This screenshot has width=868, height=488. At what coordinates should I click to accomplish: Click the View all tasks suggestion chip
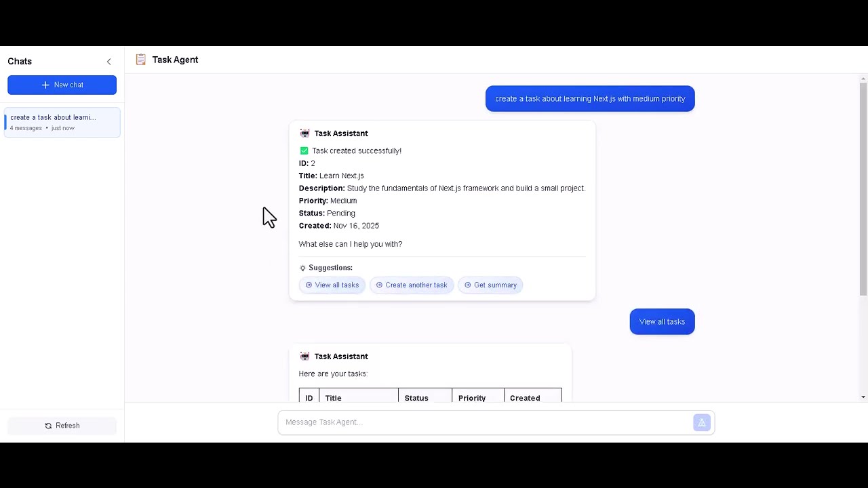click(x=332, y=285)
